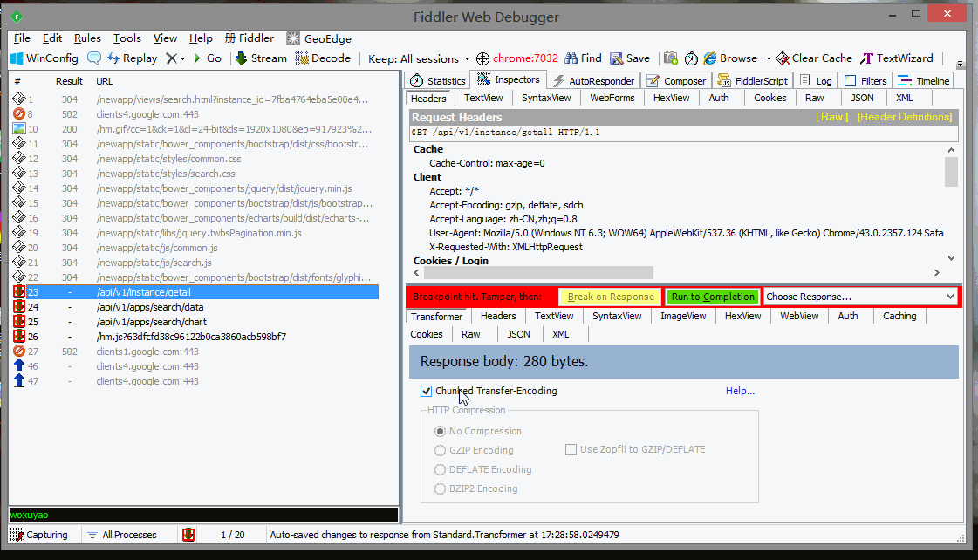Viewport: 978px width, 560px height.
Task: Open the TextWizard tool
Action: click(x=896, y=58)
